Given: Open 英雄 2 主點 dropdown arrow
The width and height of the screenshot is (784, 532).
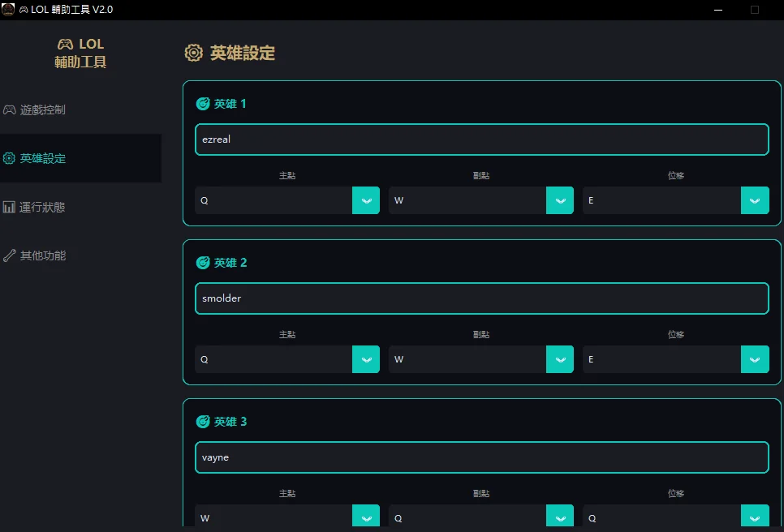Looking at the screenshot, I should 366,359.
